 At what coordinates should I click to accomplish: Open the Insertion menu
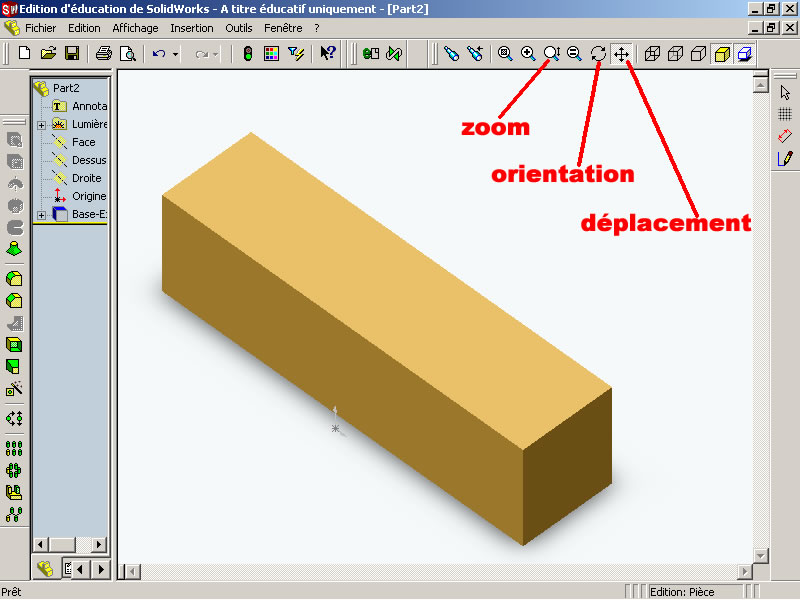pyautogui.click(x=192, y=28)
